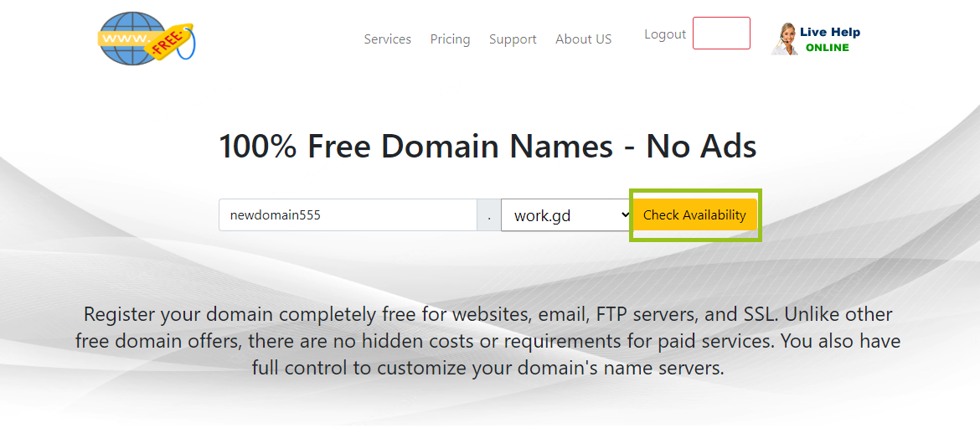Image resolution: width=980 pixels, height=444 pixels.
Task: Click the Live Help text link
Action: [x=830, y=33]
